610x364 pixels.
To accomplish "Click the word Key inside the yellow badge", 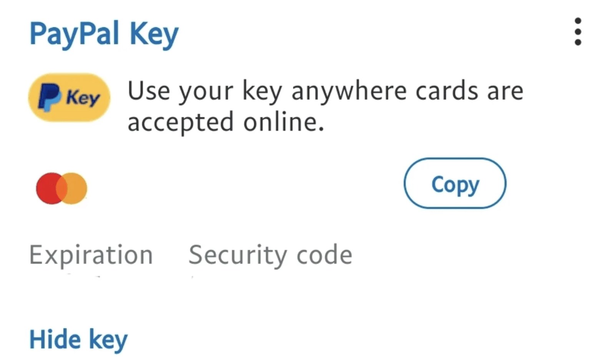I will tap(83, 98).
